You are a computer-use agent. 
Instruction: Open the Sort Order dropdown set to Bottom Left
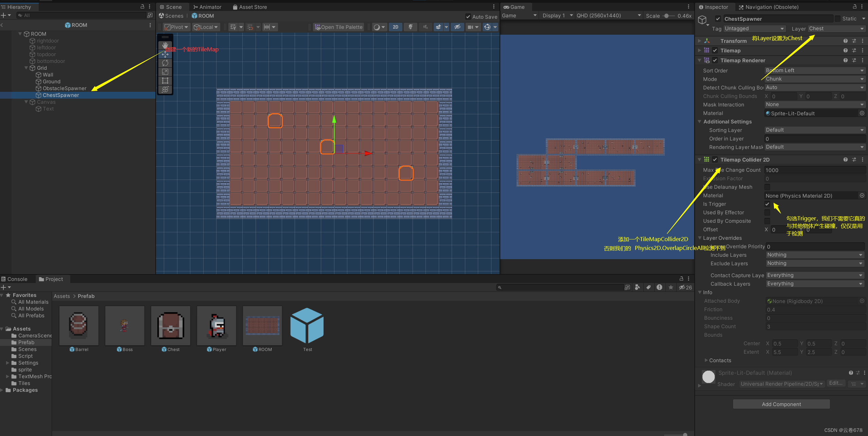814,70
